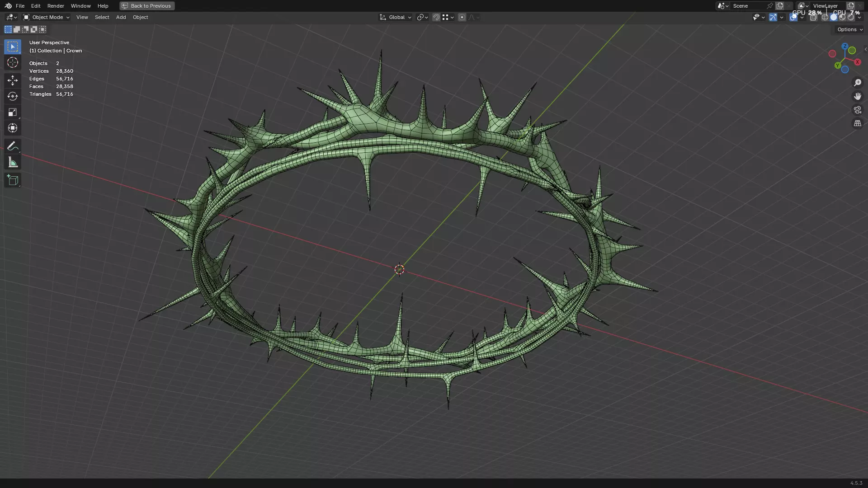
Task: Click the 3D cursor at world origin
Action: (x=399, y=270)
